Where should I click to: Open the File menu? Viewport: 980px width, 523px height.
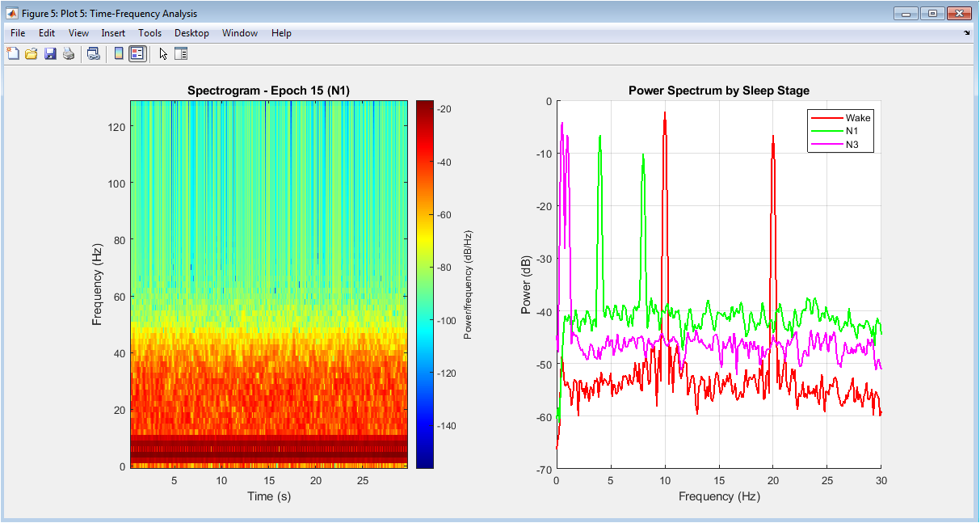pyautogui.click(x=18, y=33)
